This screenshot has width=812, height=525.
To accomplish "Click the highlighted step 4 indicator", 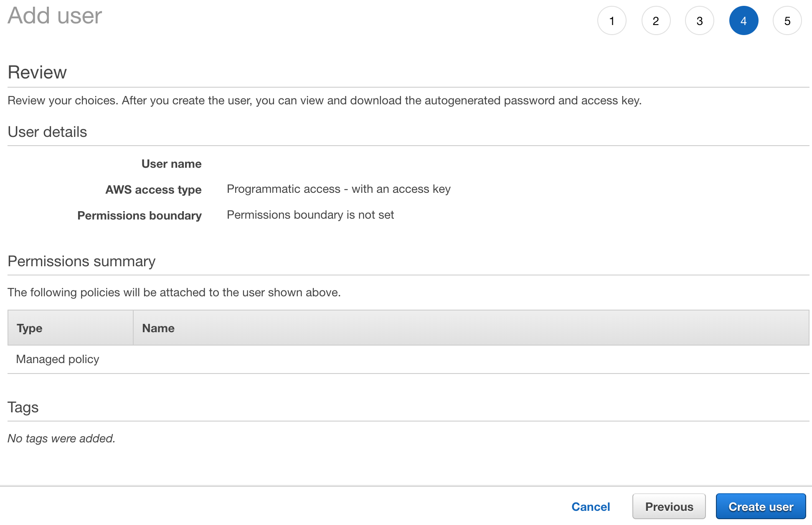I will (743, 21).
